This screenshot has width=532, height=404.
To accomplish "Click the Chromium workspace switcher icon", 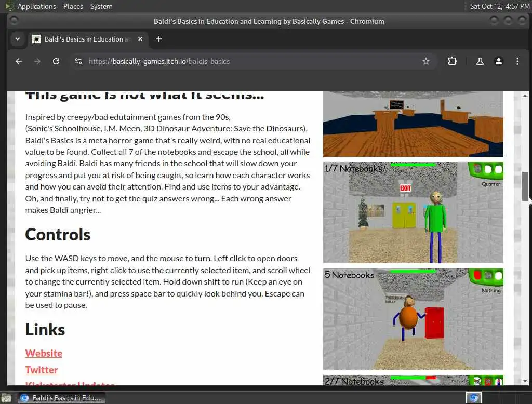I will click(474, 398).
